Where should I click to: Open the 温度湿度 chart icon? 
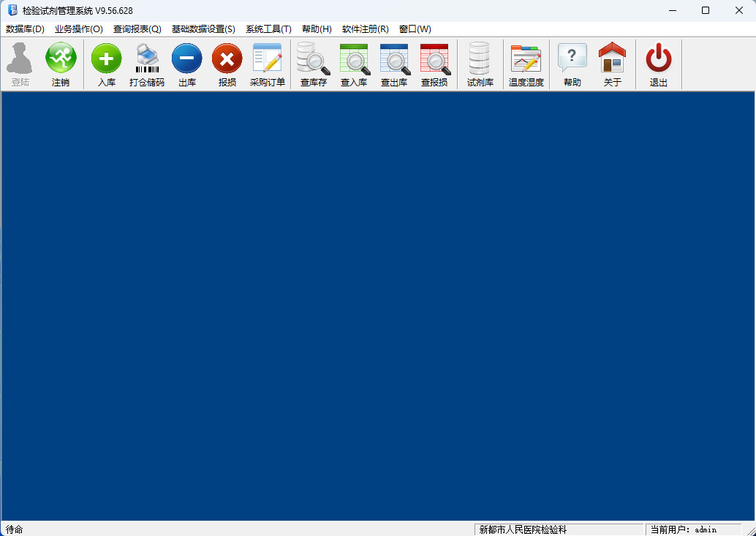coord(526,58)
